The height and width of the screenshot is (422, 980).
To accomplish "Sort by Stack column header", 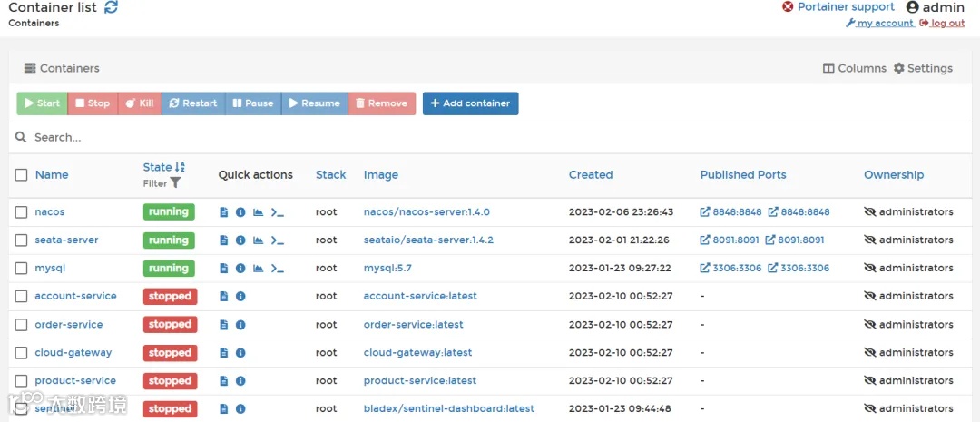I will pyautogui.click(x=330, y=174).
